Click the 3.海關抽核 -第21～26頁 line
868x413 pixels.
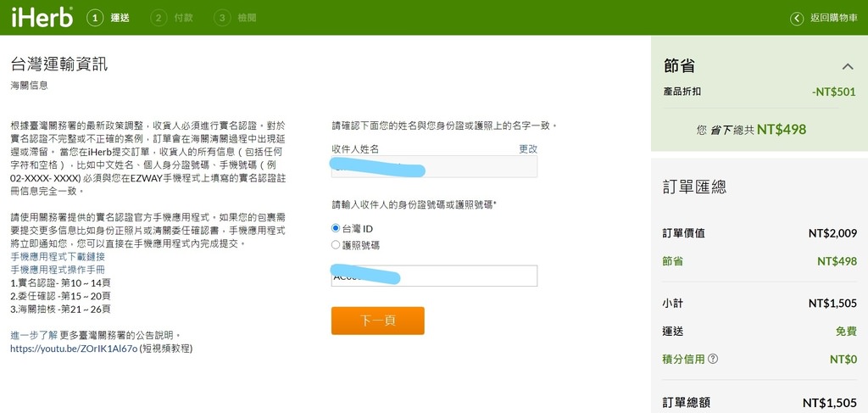pyautogui.click(x=61, y=309)
